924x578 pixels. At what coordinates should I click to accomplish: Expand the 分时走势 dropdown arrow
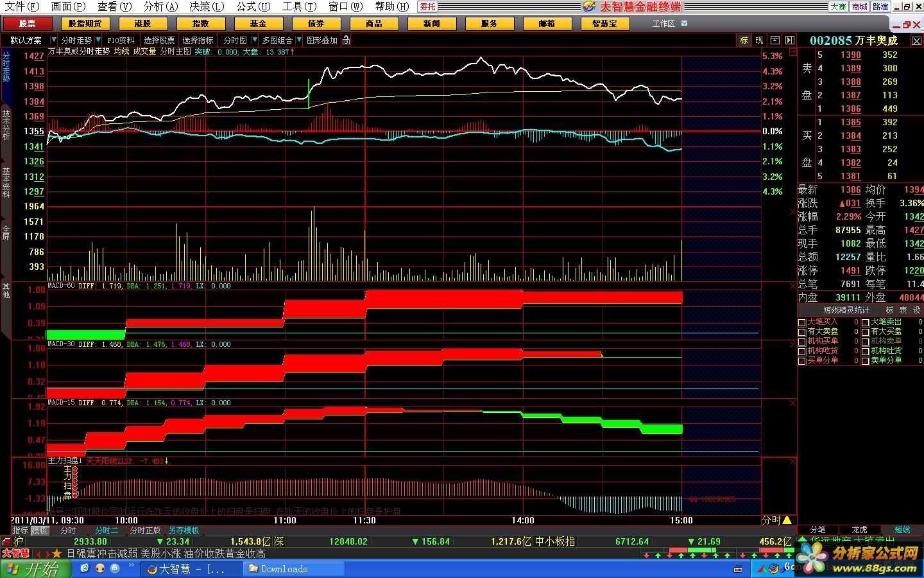click(98, 40)
